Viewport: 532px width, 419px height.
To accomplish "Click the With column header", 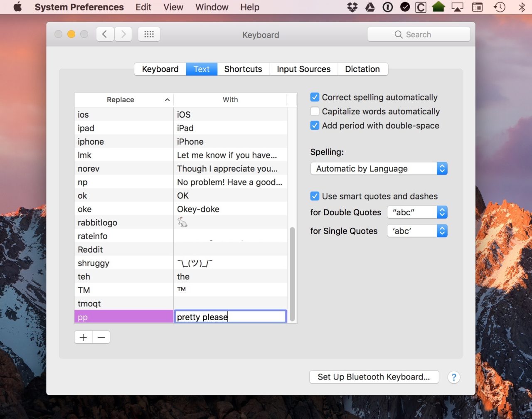I will pyautogui.click(x=230, y=100).
